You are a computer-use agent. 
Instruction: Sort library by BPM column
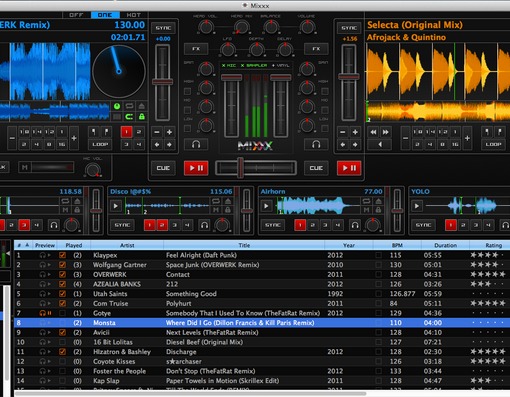[x=397, y=245]
